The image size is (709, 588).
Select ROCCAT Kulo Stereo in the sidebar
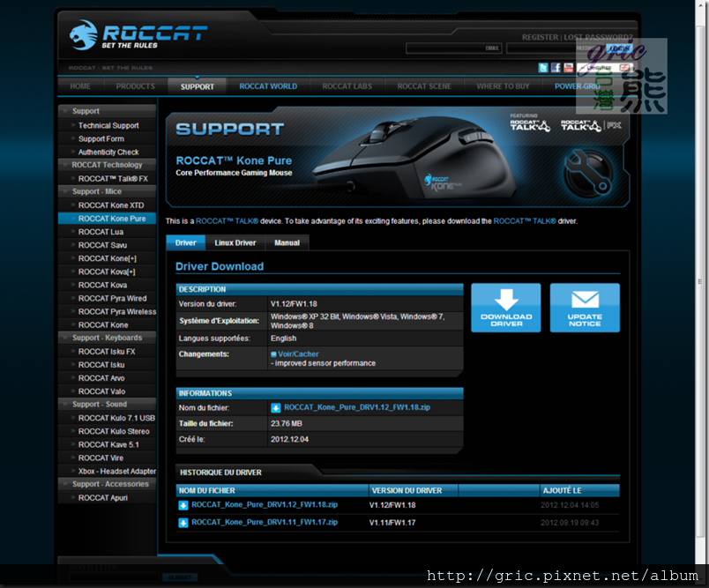click(114, 431)
